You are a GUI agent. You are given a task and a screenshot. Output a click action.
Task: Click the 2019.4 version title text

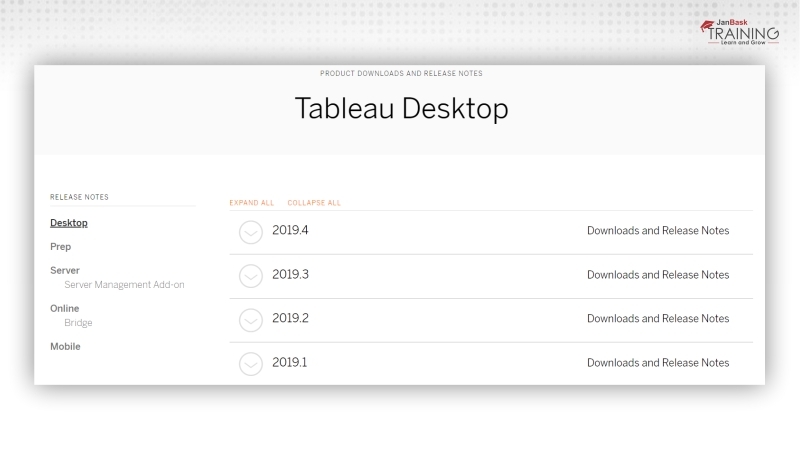click(290, 230)
